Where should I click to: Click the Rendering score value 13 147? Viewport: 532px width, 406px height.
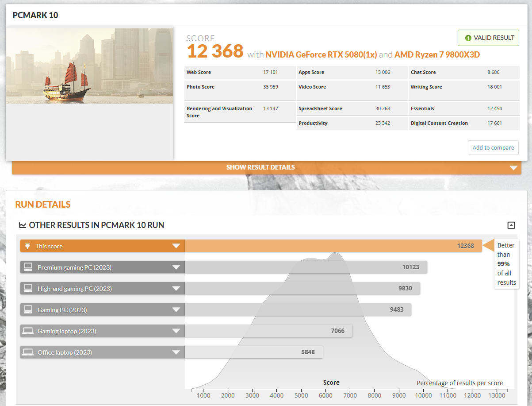coord(271,108)
